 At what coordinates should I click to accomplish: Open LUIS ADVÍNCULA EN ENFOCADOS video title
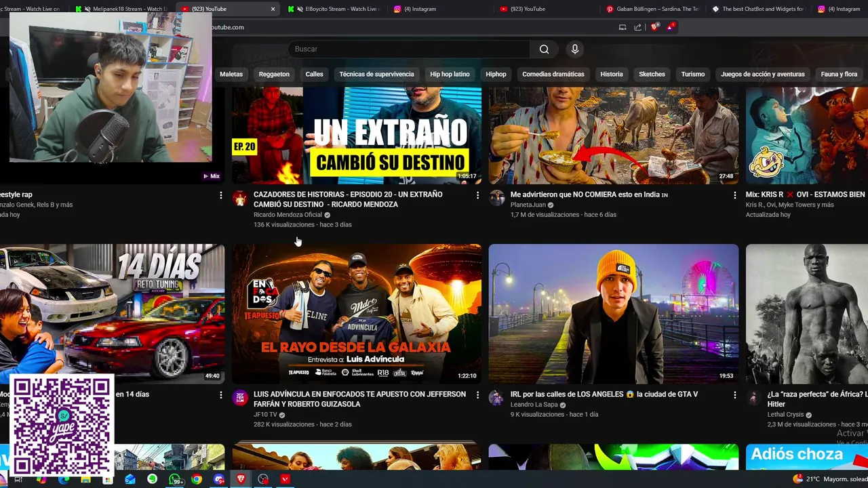click(x=359, y=399)
